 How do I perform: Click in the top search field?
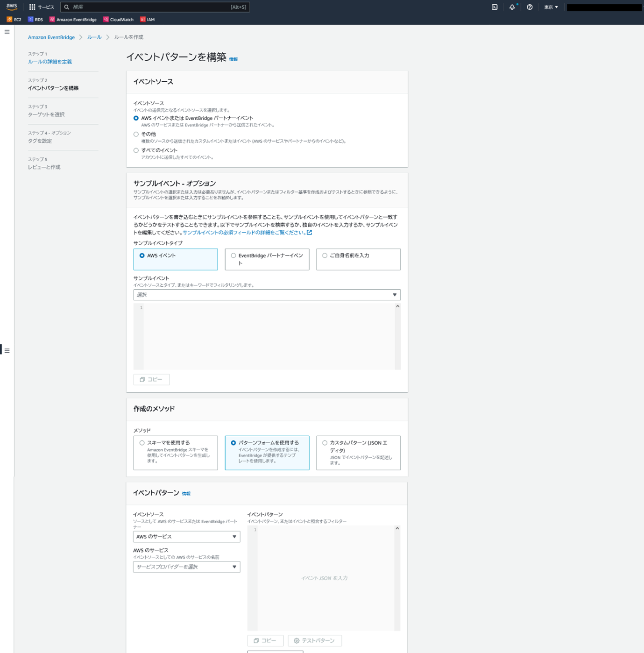pos(155,7)
